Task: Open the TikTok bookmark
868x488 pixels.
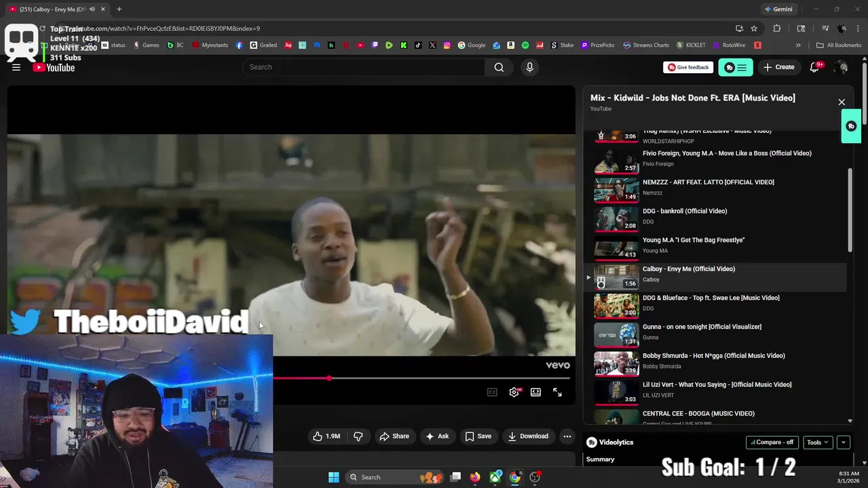Action: pyautogui.click(x=418, y=45)
